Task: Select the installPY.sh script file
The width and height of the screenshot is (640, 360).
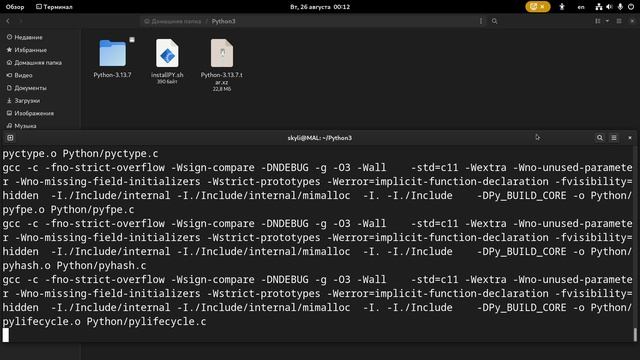Action: coord(167,53)
